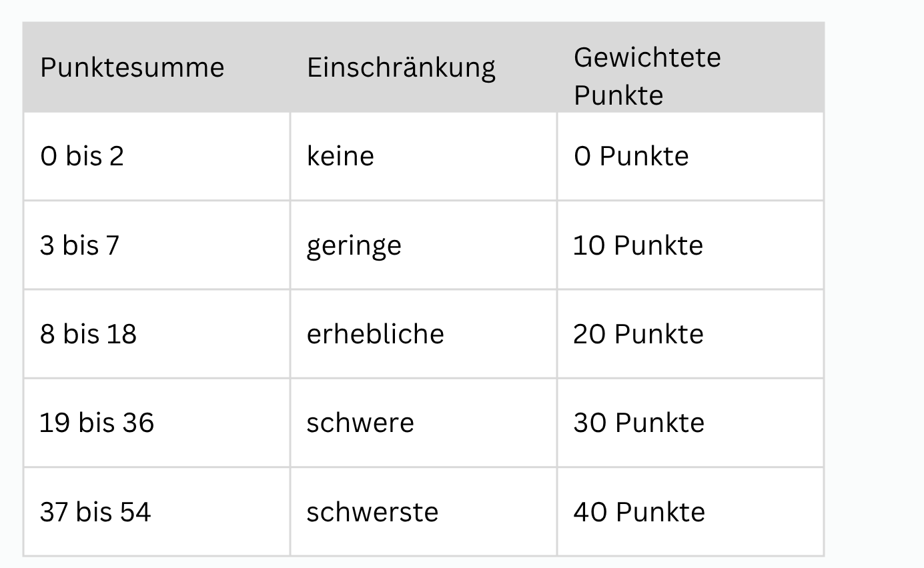Click the Punktesumme column header
This screenshot has width=924, height=568.
click(157, 67)
